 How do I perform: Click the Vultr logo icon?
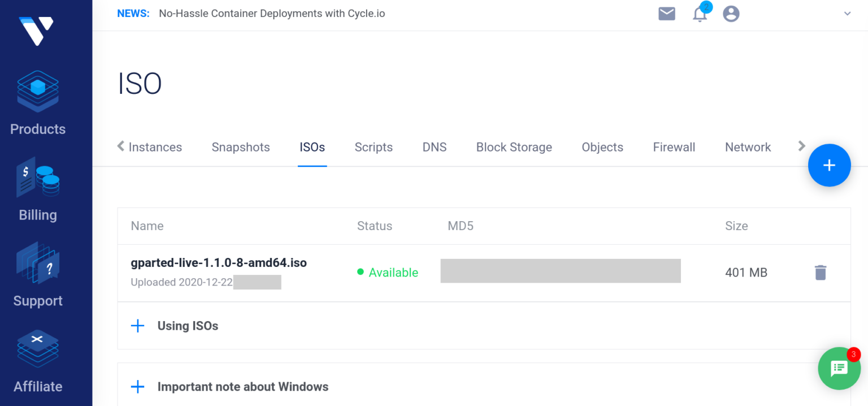click(36, 30)
